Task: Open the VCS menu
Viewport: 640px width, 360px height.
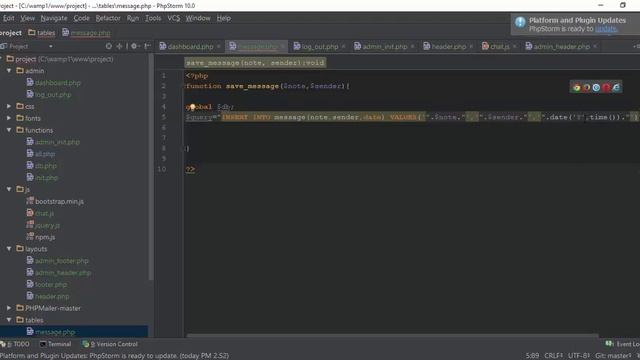Action: 173,18
